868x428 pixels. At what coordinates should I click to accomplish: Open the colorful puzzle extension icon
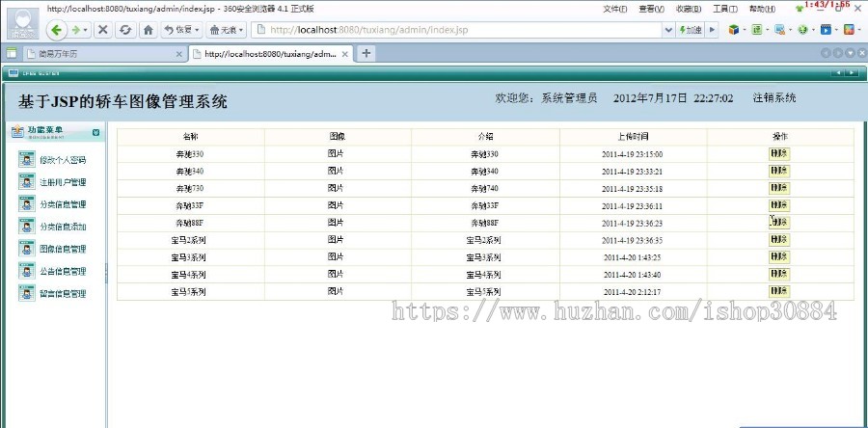tap(849, 30)
